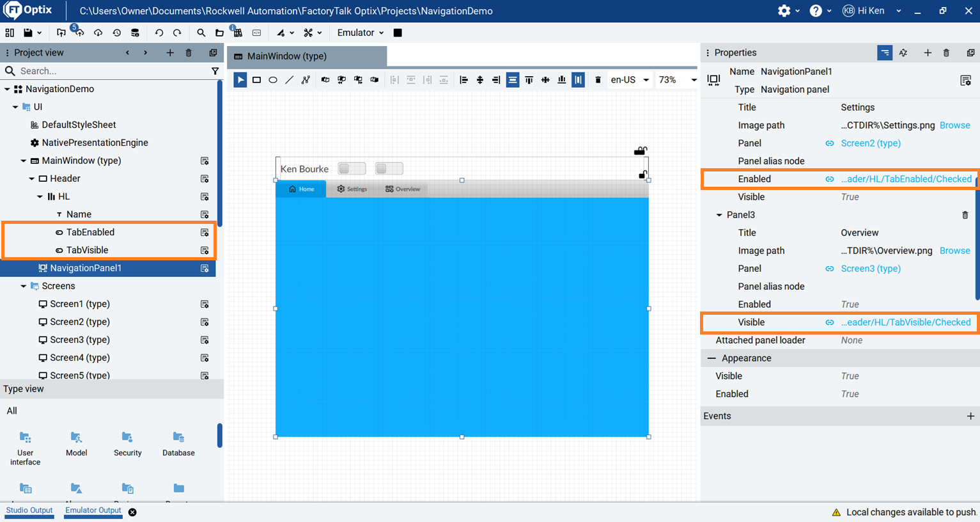Select the Polyline drawing tool
This screenshot has width=980, height=522.
pyautogui.click(x=306, y=80)
